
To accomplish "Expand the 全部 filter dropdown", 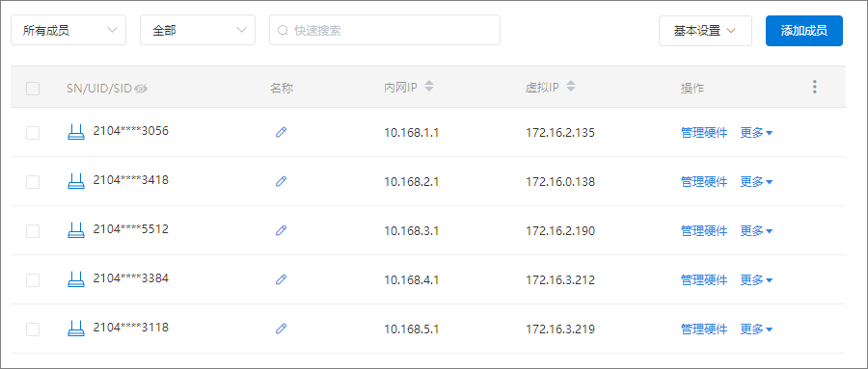I will [x=198, y=30].
